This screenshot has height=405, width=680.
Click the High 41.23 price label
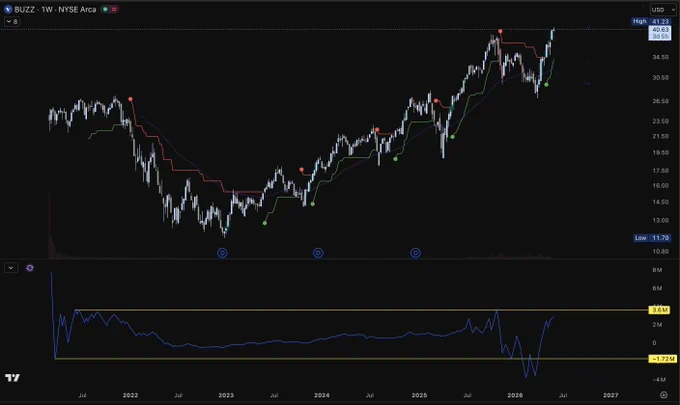(x=651, y=21)
